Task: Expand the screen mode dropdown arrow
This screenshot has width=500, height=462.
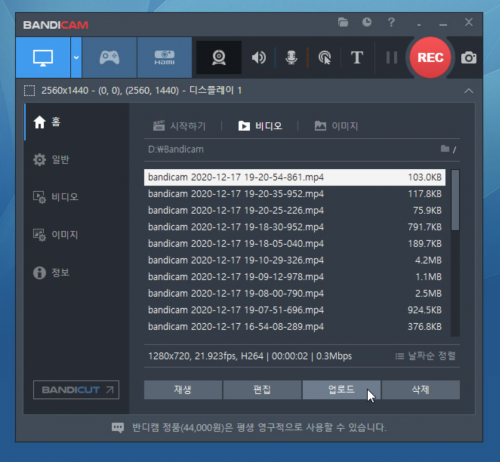Action: [76, 58]
